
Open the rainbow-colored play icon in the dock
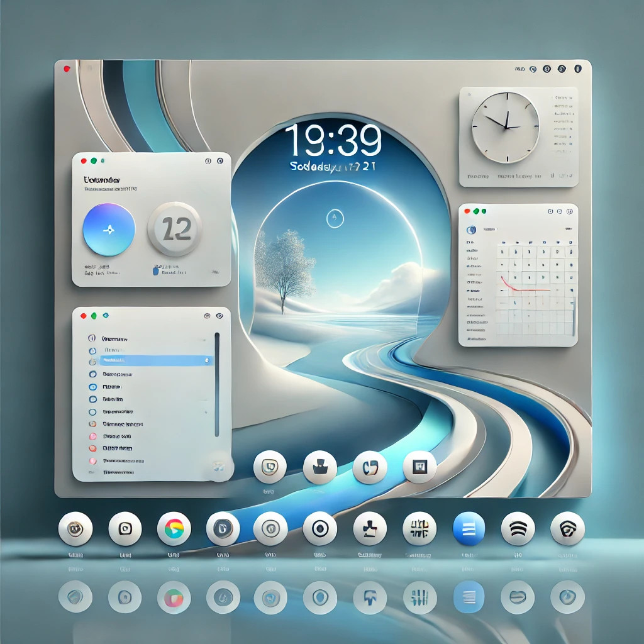[x=174, y=528]
